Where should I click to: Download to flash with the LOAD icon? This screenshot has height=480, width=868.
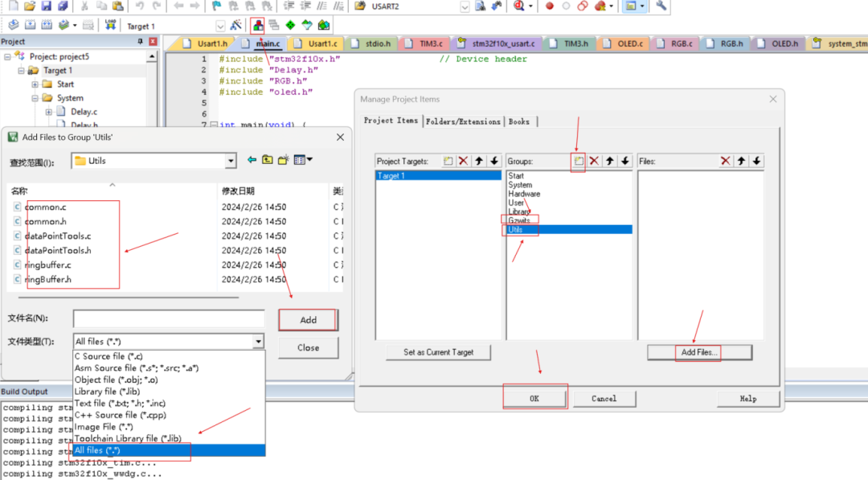tap(110, 26)
